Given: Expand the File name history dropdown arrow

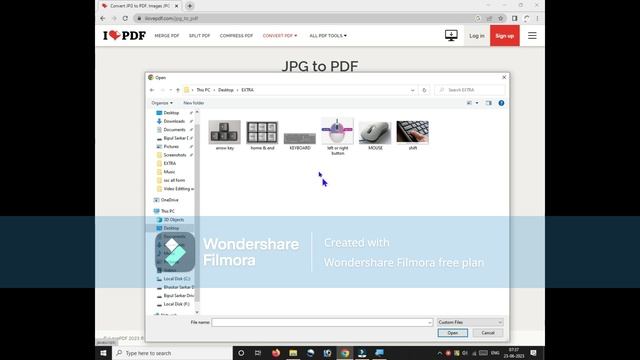Looking at the screenshot, I should coord(430,322).
